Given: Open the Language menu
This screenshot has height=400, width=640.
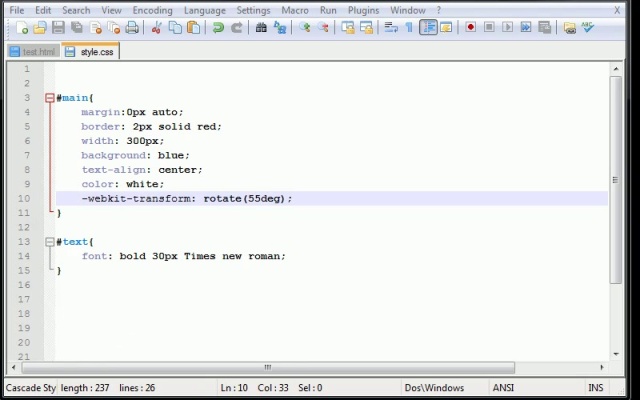Looking at the screenshot, I should pos(204,10).
